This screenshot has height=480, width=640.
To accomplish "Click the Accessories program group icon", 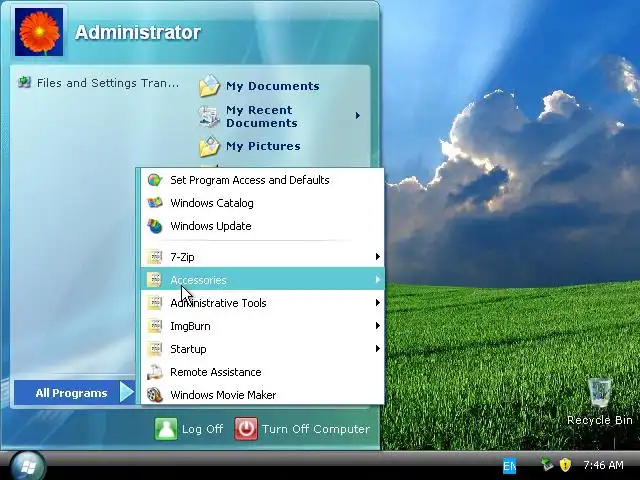I will 155,280.
